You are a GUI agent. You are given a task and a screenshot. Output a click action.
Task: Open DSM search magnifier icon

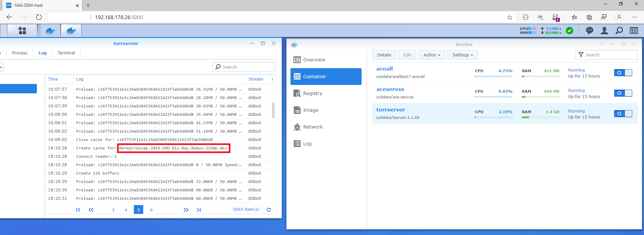click(619, 31)
